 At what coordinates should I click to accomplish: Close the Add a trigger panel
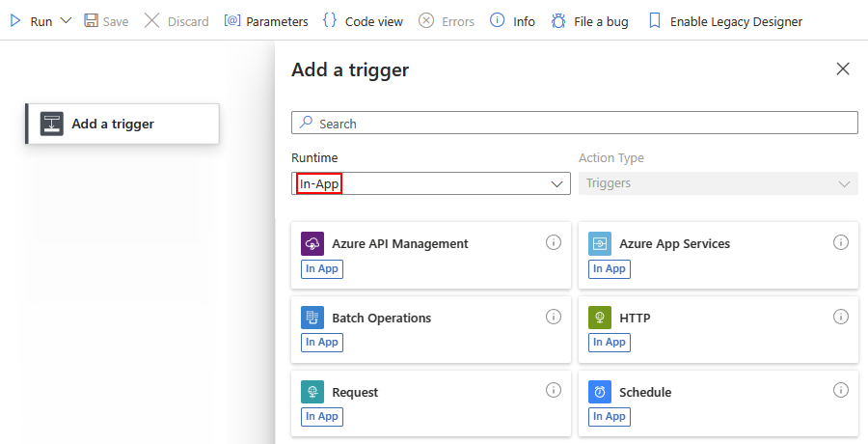[843, 69]
